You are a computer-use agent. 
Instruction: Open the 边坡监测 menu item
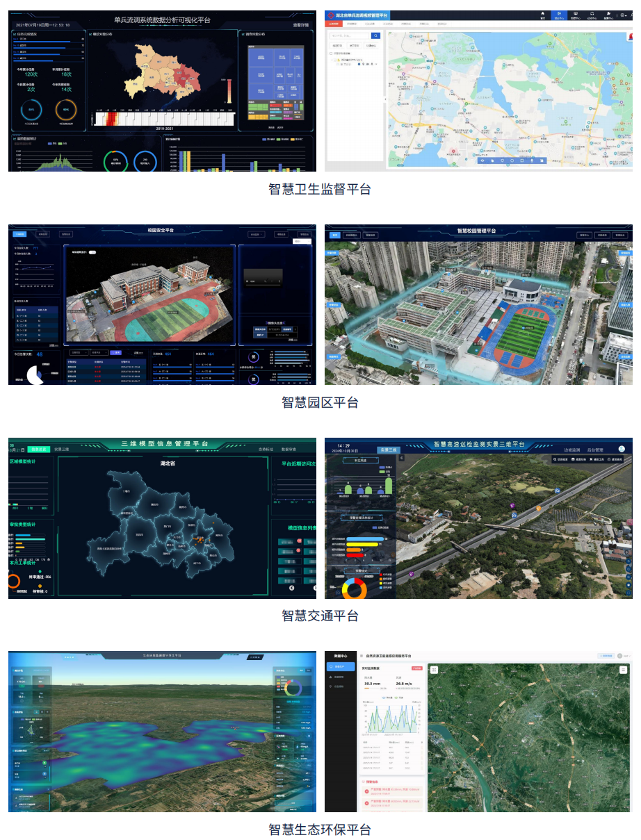click(x=571, y=450)
